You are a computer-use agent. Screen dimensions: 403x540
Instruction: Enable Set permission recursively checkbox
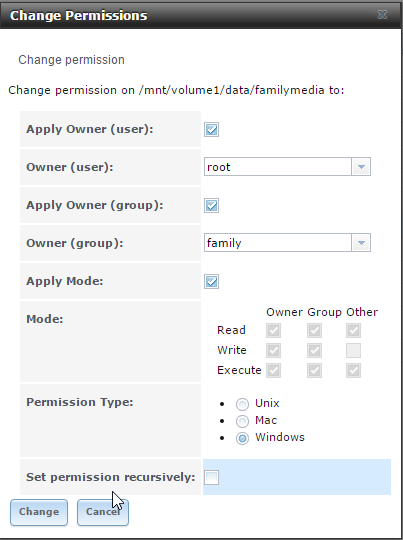(x=211, y=477)
